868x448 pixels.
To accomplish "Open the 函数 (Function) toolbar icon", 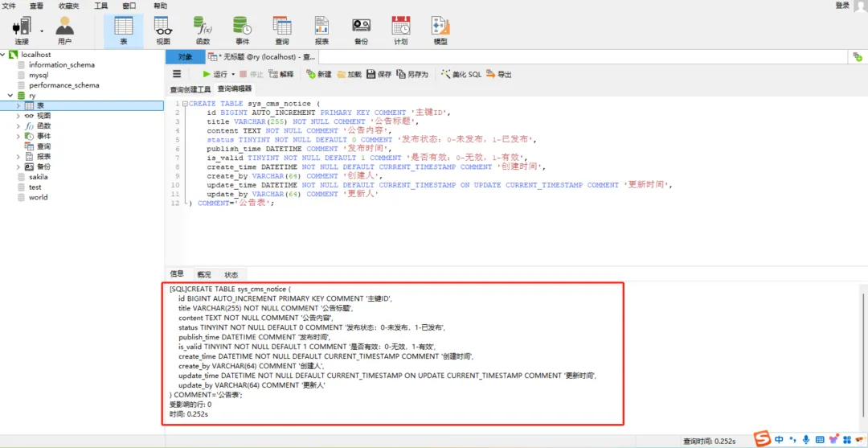I will click(x=203, y=31).
